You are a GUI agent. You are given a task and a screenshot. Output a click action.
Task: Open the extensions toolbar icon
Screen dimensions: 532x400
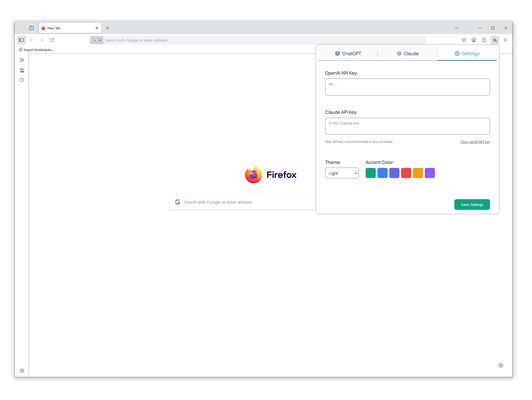pos(484,40)
